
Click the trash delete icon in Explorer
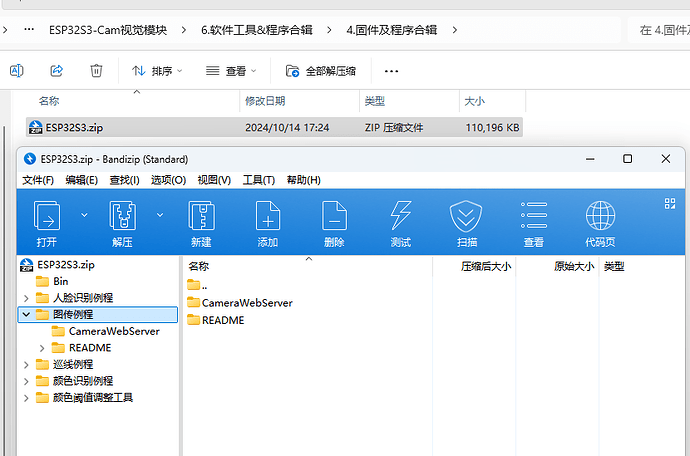96,70
